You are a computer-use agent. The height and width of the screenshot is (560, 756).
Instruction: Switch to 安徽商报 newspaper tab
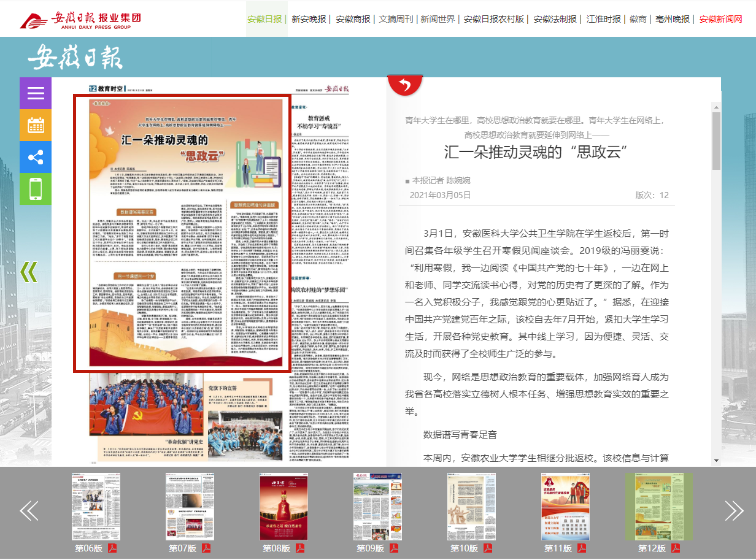coord(353,19)
